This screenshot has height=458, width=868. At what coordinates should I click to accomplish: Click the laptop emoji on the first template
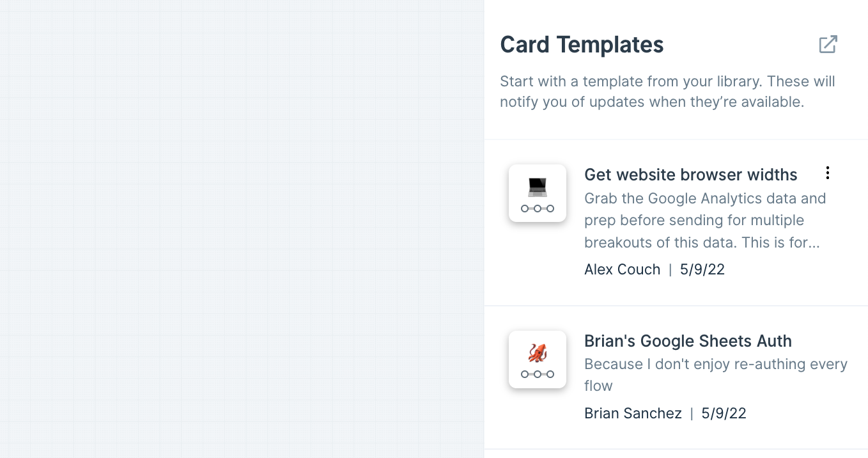(x=538, y=187)
